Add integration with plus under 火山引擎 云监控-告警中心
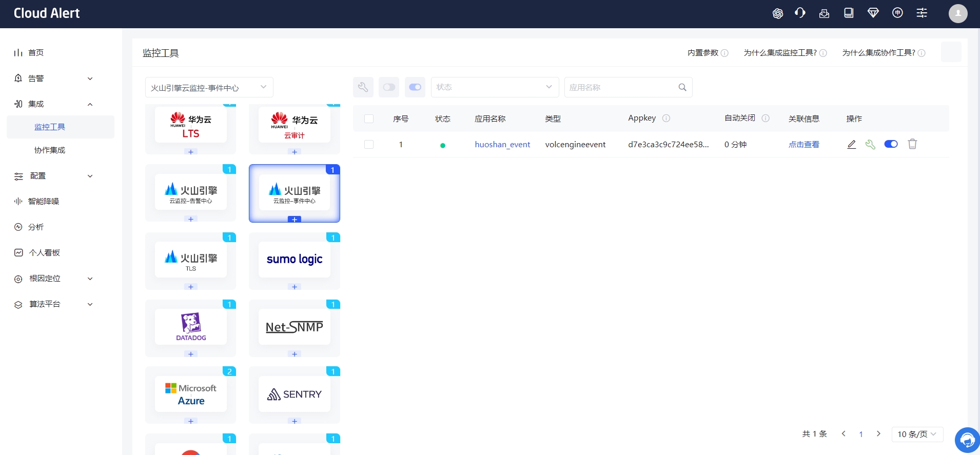 click(x=191, y=219)
